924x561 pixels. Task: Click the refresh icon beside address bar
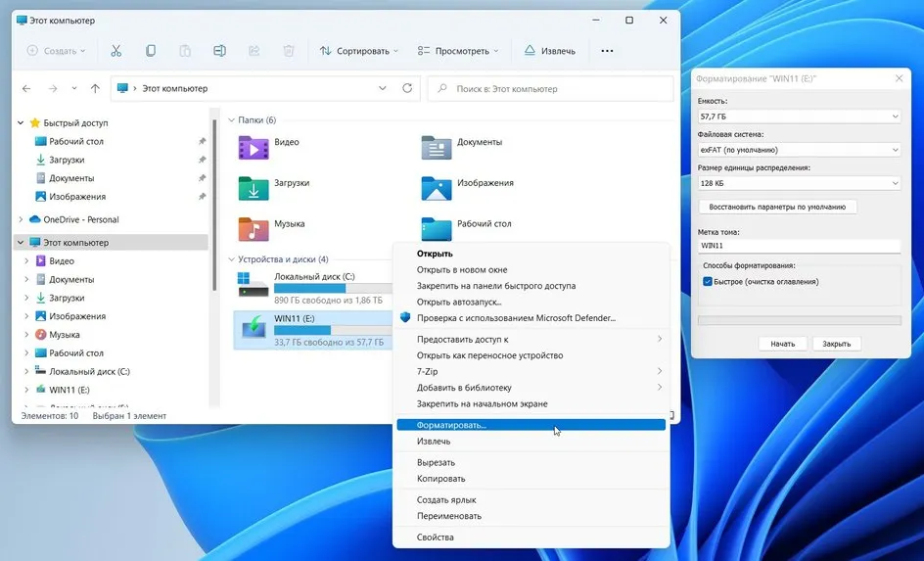(x=407, y=88)
